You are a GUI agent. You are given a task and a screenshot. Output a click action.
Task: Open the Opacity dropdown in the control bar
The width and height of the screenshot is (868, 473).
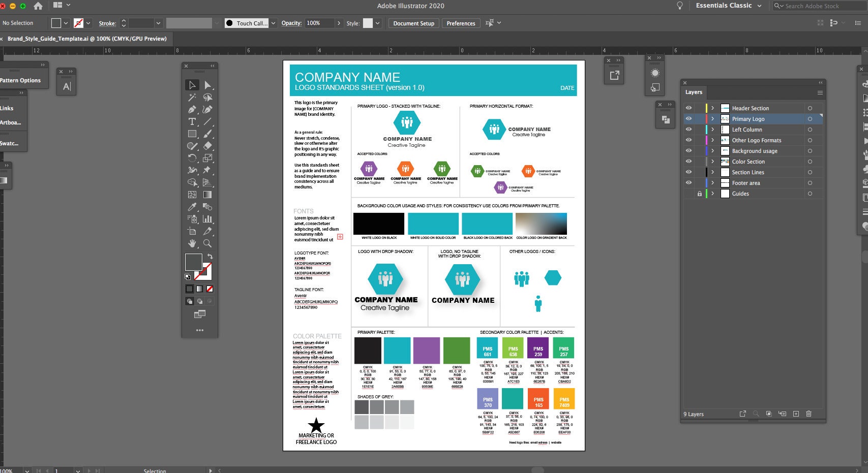tap(339, 23)
